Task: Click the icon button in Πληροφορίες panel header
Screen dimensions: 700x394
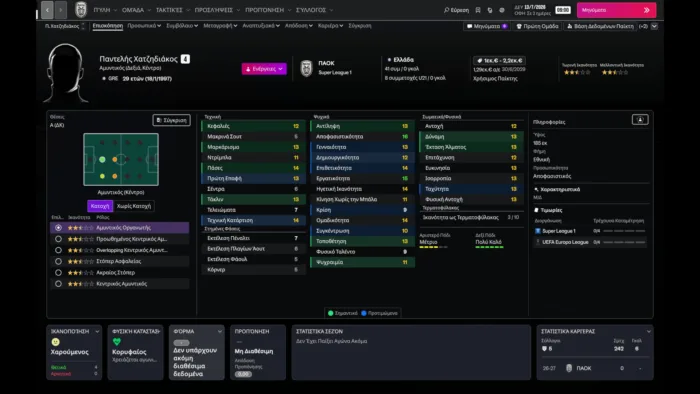Action: coord(640,120)
